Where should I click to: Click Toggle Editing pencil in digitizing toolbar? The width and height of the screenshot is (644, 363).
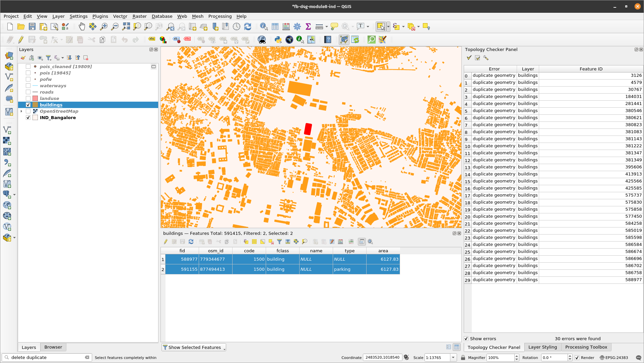coord(21,40)
